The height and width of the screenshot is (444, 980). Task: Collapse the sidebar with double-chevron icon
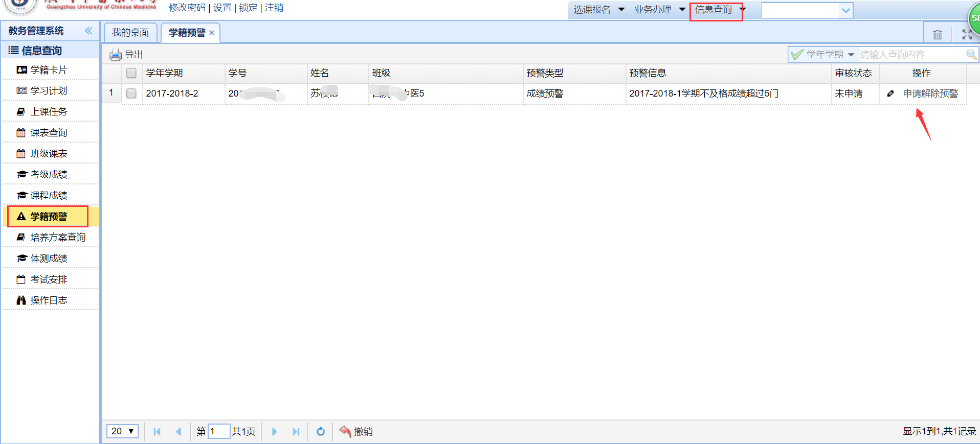coord(88,31)
